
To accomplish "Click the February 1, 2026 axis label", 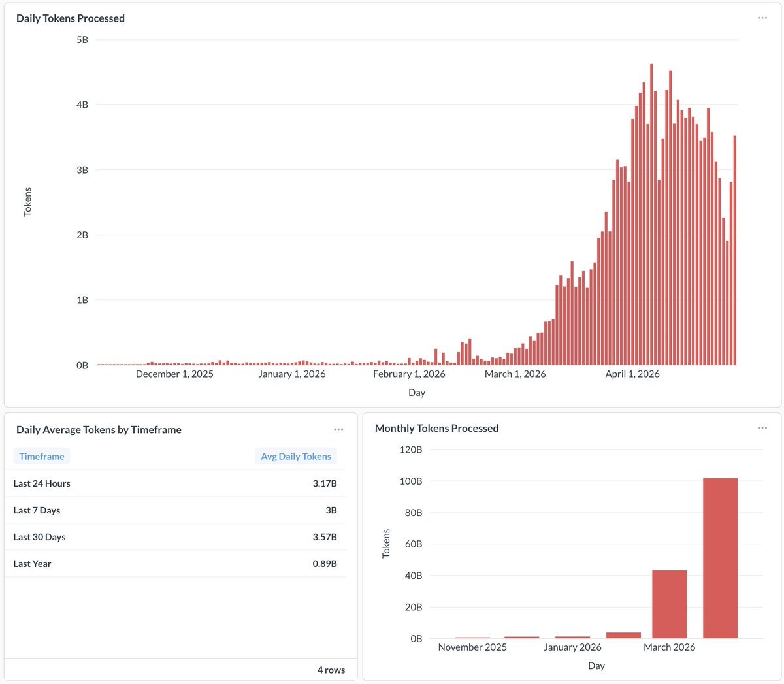I will pos(409,374).
